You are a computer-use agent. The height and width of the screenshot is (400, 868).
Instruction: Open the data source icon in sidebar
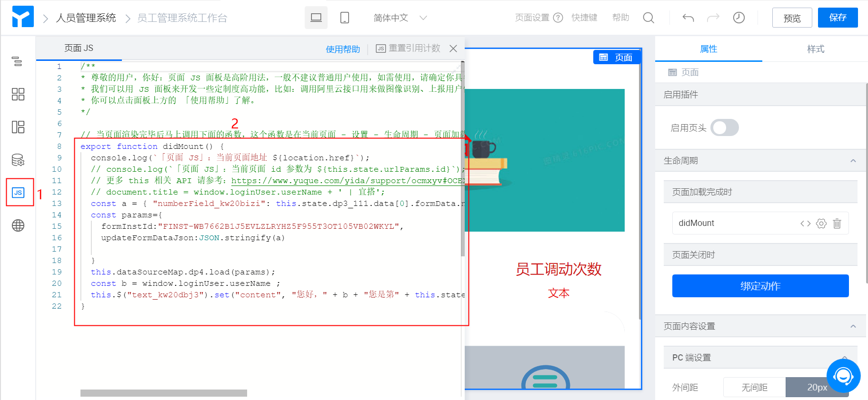coord(18,160)
